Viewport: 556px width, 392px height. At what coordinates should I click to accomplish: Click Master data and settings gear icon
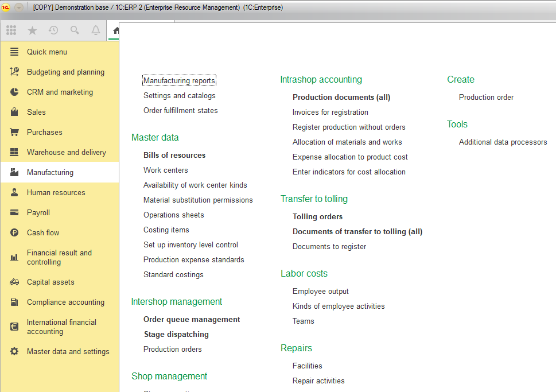[x=14, y=351]
